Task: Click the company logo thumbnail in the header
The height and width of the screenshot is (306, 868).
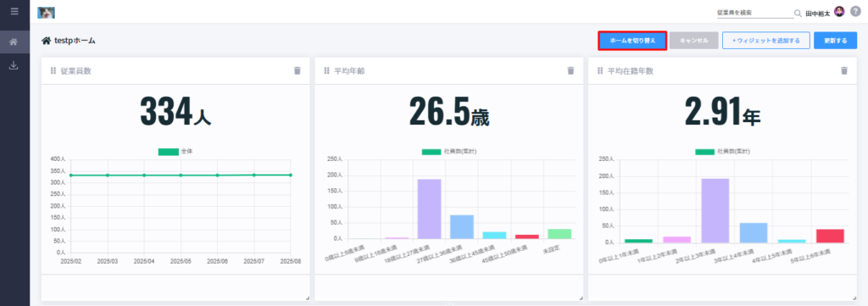Action: point(46,12)
